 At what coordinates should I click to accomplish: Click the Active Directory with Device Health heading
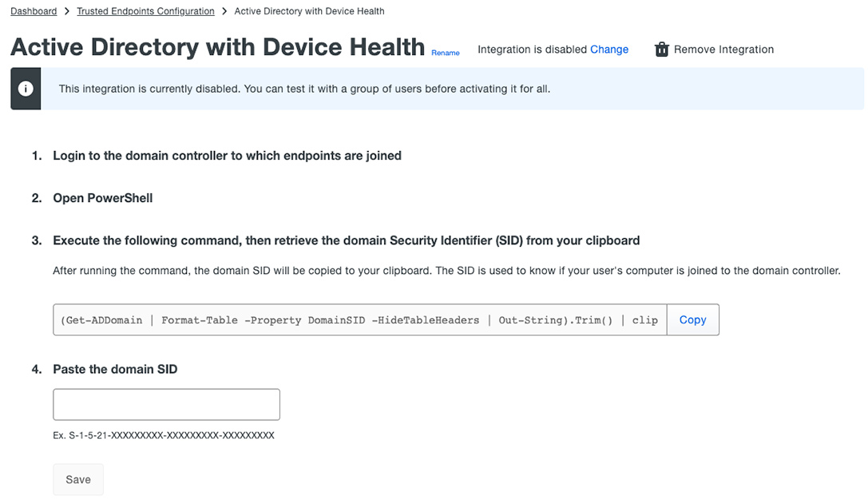(x=217, y=47)
